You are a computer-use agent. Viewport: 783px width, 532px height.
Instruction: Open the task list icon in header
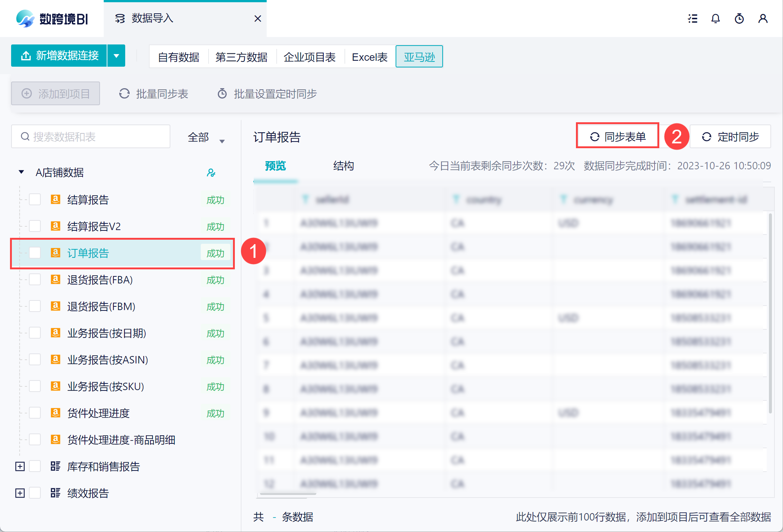(693, 19)
